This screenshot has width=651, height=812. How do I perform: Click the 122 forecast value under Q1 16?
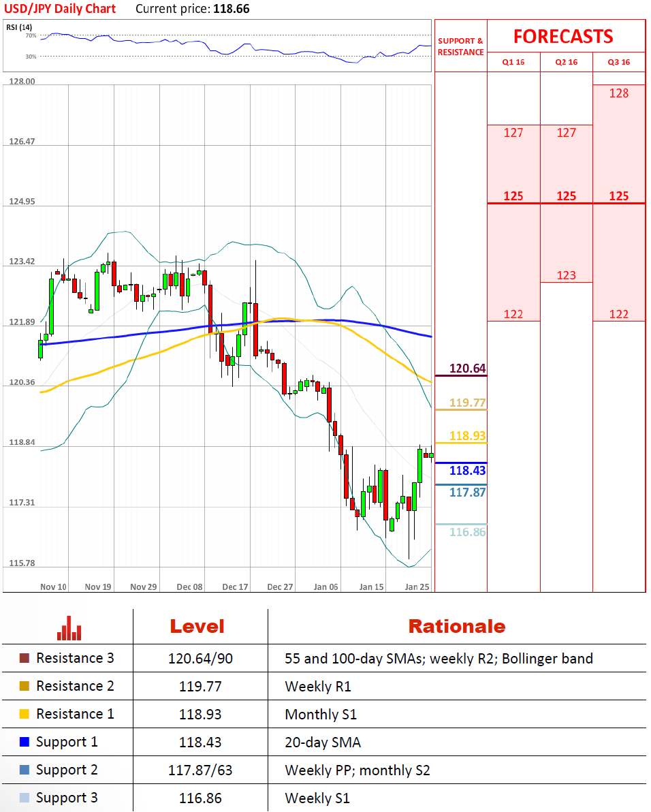pos(513,314)
